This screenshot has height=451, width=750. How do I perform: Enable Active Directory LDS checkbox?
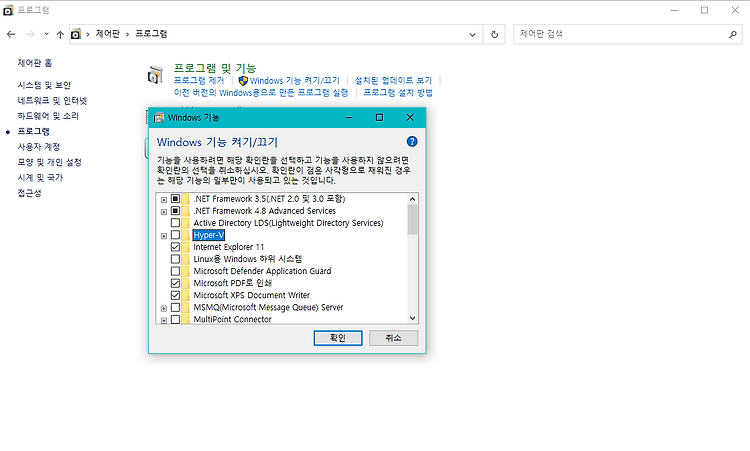tap(176, 223)
